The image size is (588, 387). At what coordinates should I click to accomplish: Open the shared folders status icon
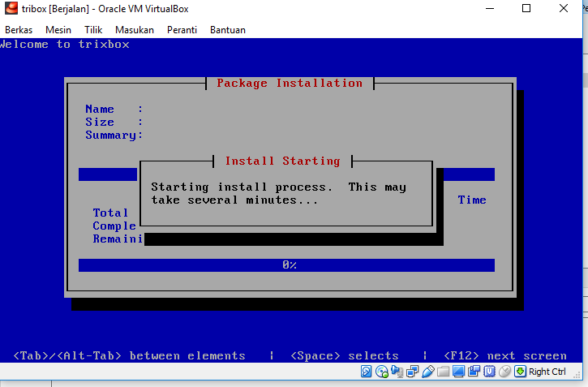click(x=443, y=372)
